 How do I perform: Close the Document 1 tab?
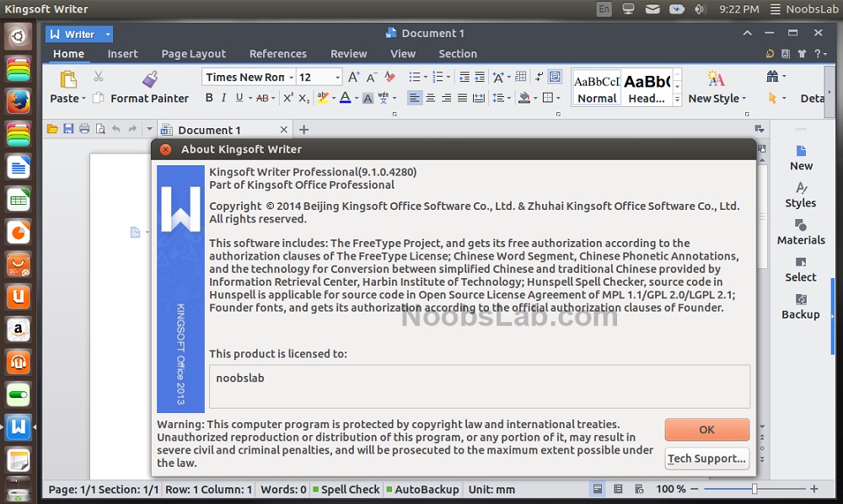point(284,130)
